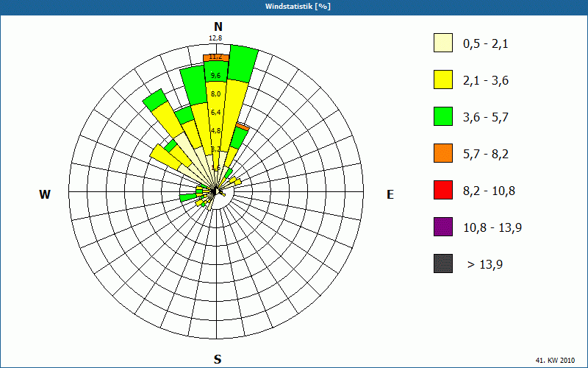Click the 5,7 - 8,2 orange legend swatch
The image size is (588, 368).
click(x=443, y=153)
